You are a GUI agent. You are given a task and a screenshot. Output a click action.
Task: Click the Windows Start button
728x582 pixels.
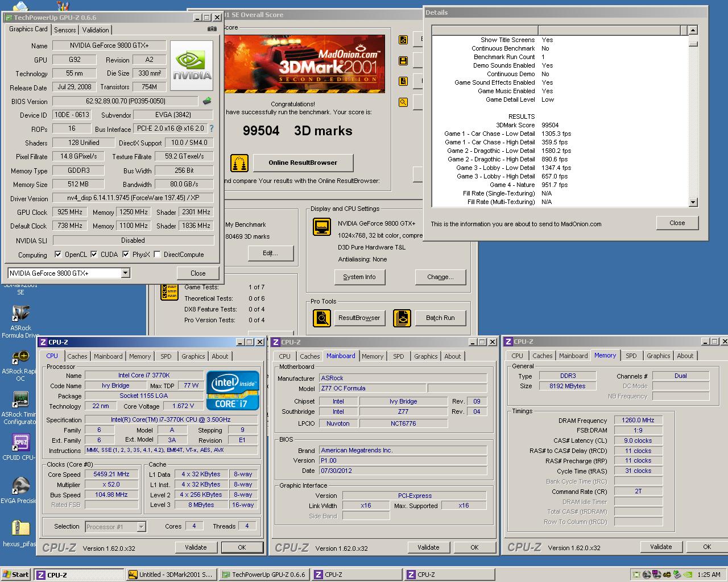coord(15,575)
